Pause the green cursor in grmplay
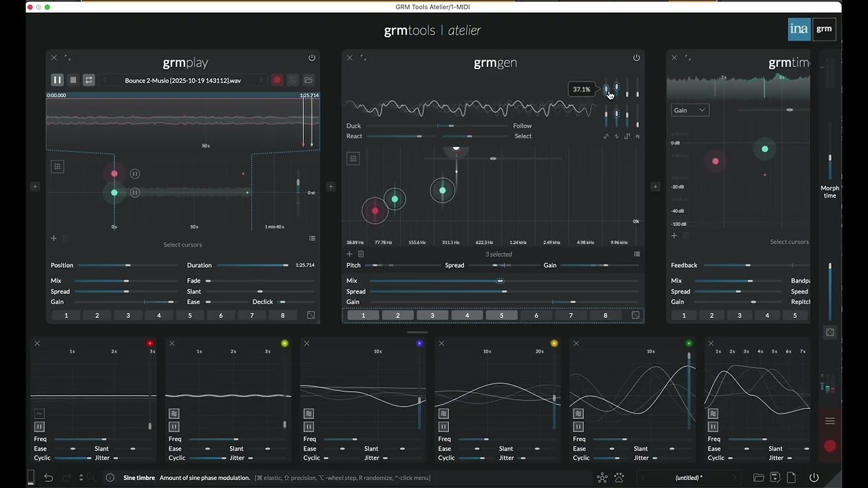The height and width of the screenshot is (488, 868). click(135, 192)
